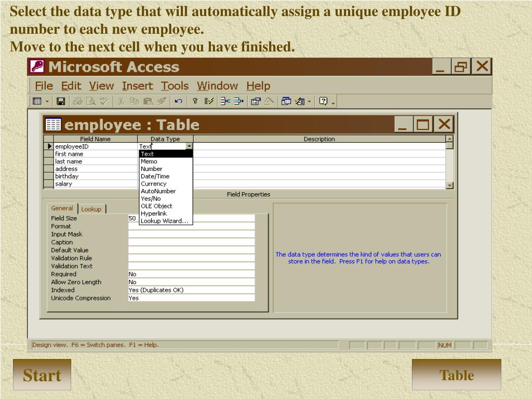Click the Cut scissors icon
The image size is (532, 399).
tap(121, 101)
